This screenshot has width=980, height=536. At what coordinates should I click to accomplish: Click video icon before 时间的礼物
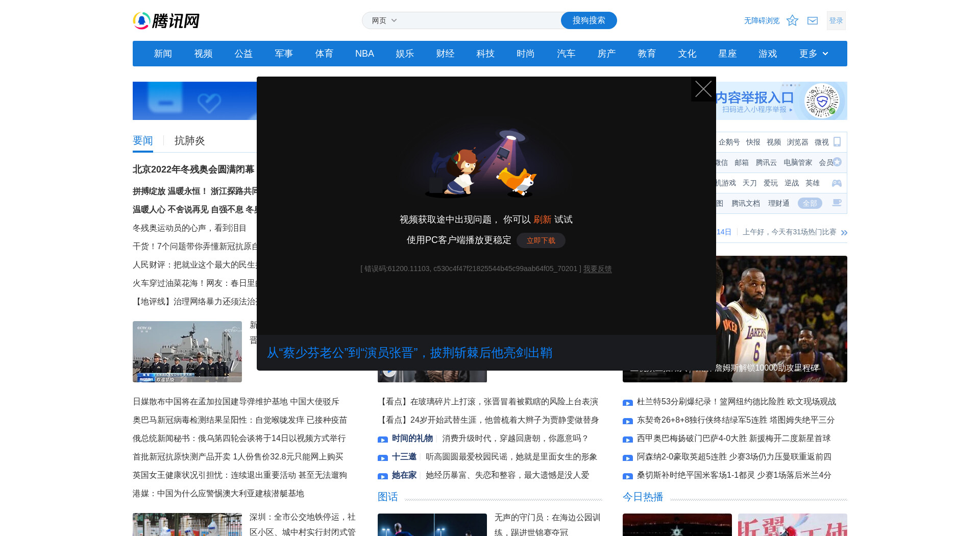tap(383, 440)
